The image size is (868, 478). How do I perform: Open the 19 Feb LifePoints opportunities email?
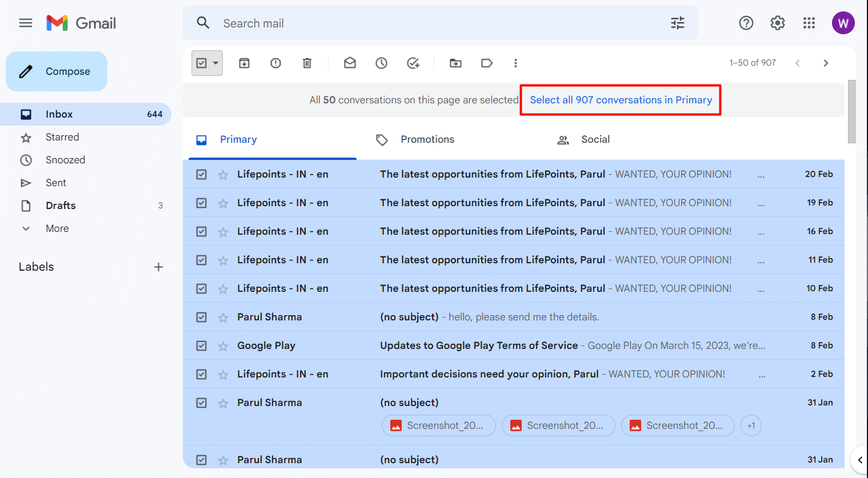(514, 203)
